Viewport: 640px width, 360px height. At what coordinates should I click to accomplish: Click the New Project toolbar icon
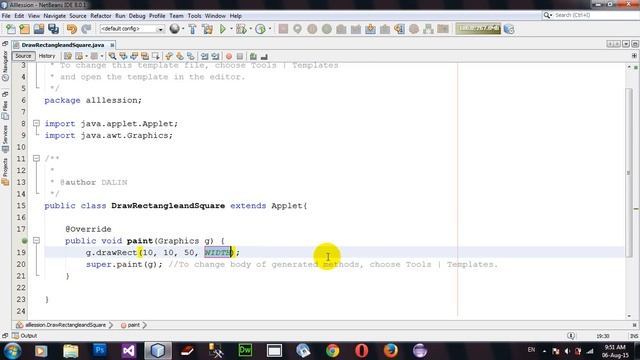[24, 29]
